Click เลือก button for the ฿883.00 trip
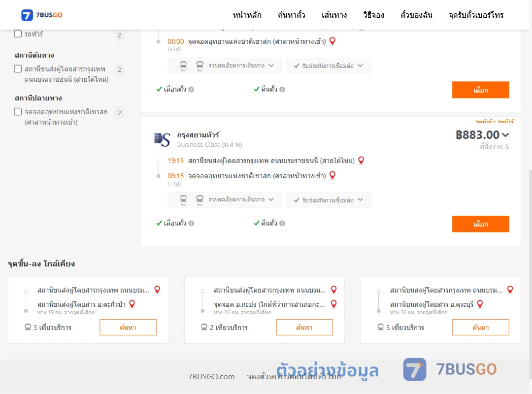Viewport: 532px width, 394px height. pos(480,224)
